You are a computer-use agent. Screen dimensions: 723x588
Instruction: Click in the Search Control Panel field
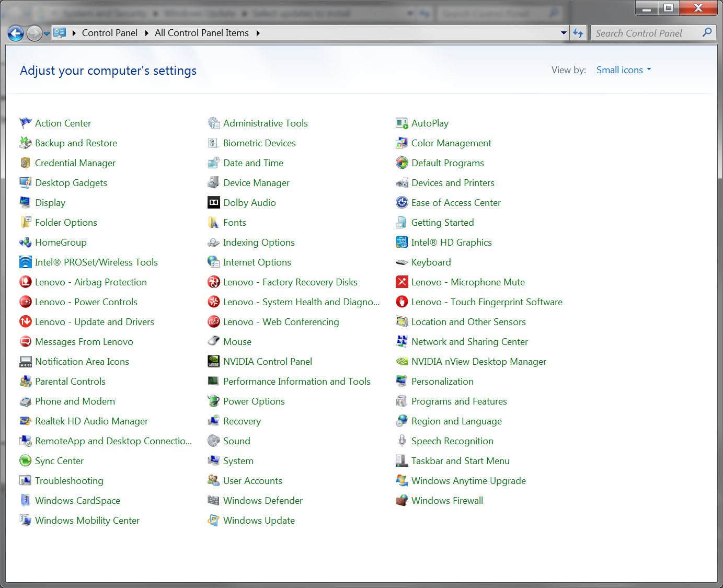click(x=646, y=33)
